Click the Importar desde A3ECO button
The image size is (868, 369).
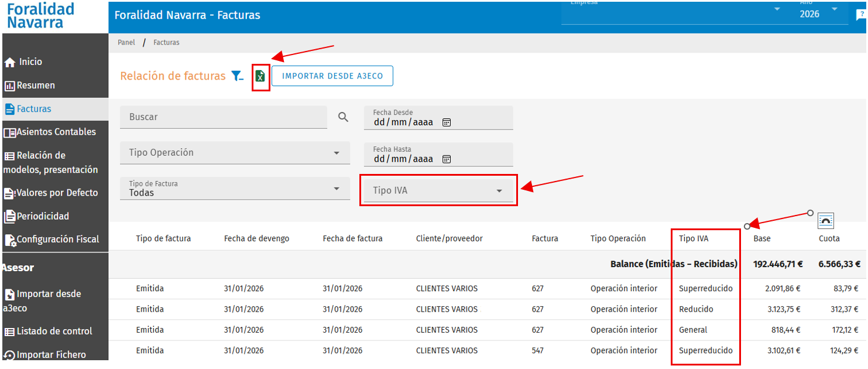(x=332, y=76)
